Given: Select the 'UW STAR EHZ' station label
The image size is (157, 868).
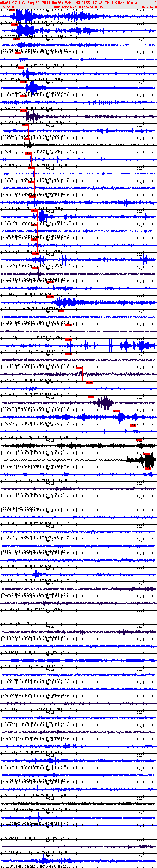Looking at the screenshot, I should click(x=12, y=165).
